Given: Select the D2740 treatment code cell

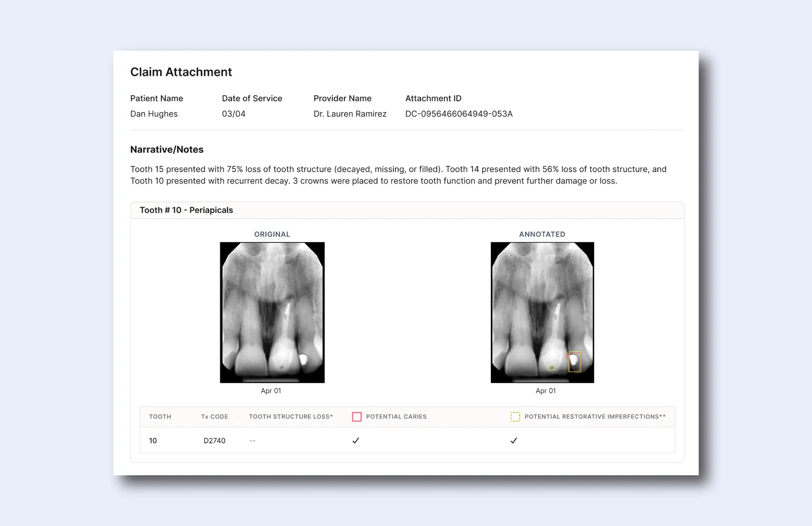Looking at the screenshot, I should coord(214,441).
